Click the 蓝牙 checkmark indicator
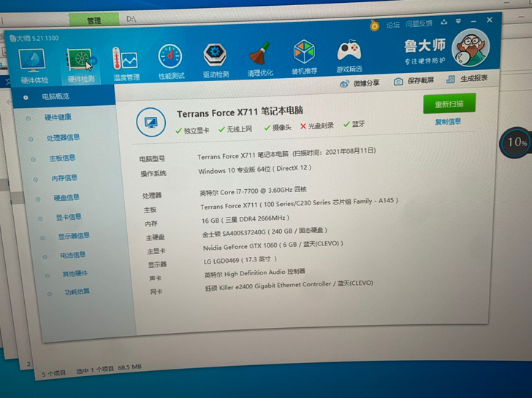The width and height of the screenshot is (532, 398). tap(354, 124)
